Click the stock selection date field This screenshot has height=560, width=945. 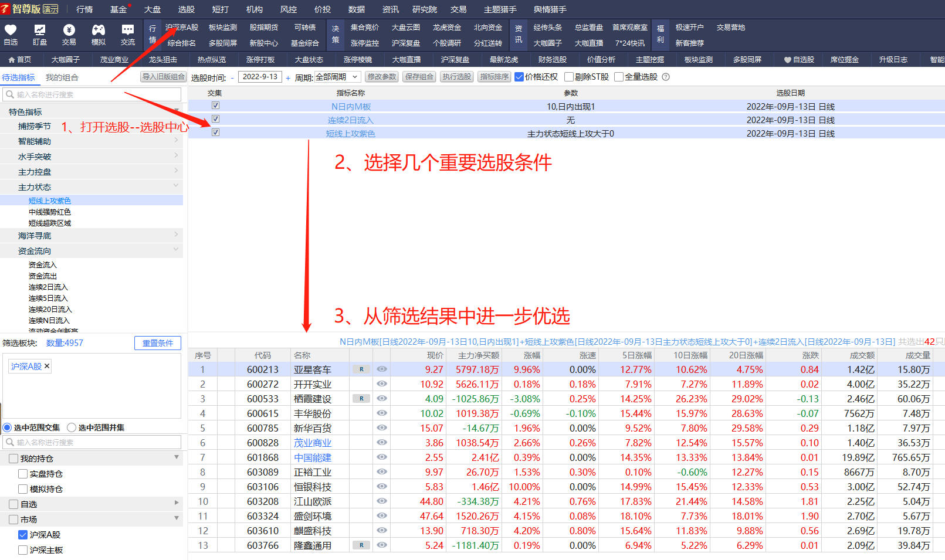tap(260, 77)
